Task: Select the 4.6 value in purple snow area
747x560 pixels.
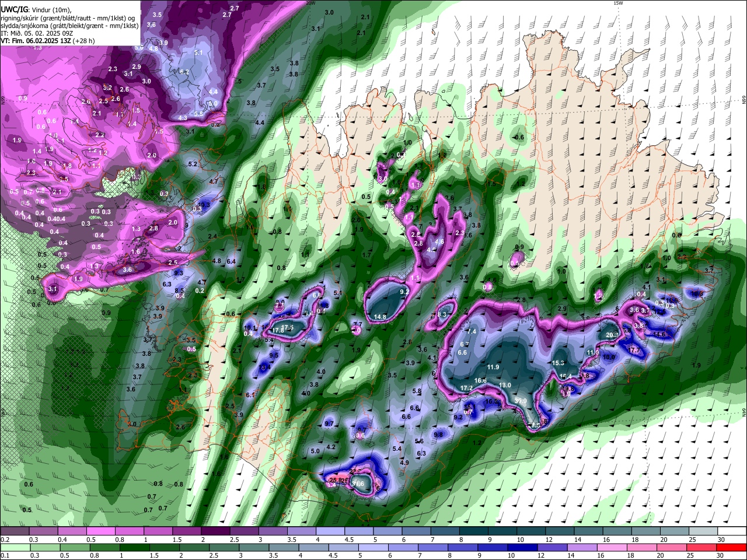Action: (439, 242)
